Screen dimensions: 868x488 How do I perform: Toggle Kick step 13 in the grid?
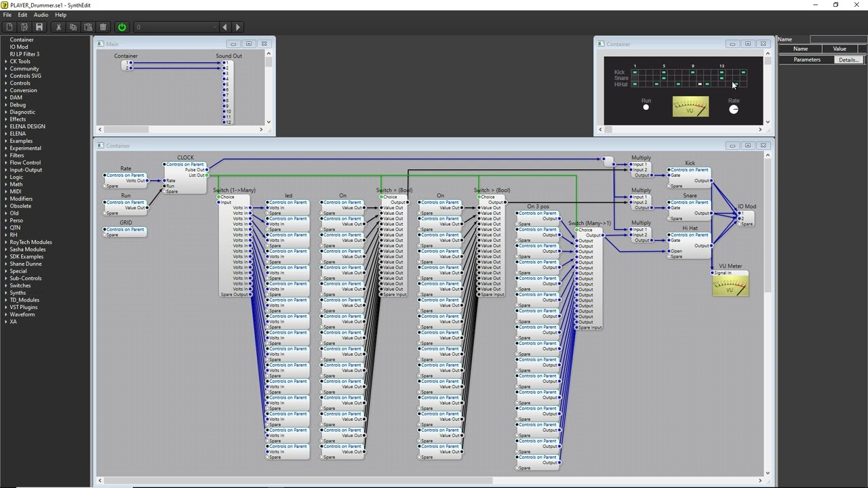tap(722, 73)
